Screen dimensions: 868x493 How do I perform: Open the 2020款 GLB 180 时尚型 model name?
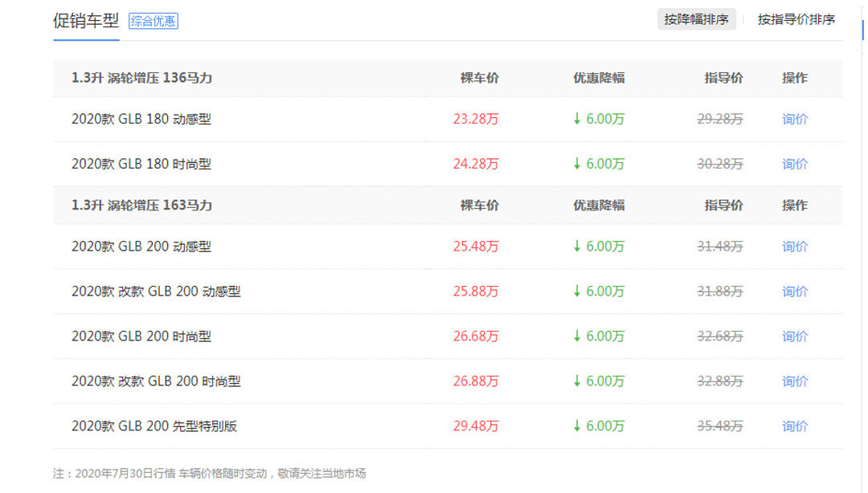click(141, 164)
